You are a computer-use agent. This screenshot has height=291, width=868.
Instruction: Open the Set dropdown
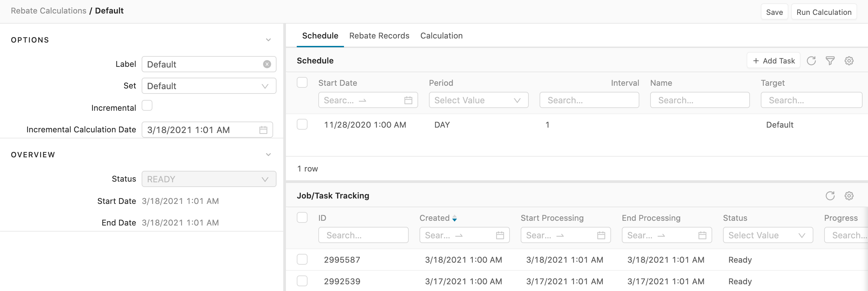[209, 86]
